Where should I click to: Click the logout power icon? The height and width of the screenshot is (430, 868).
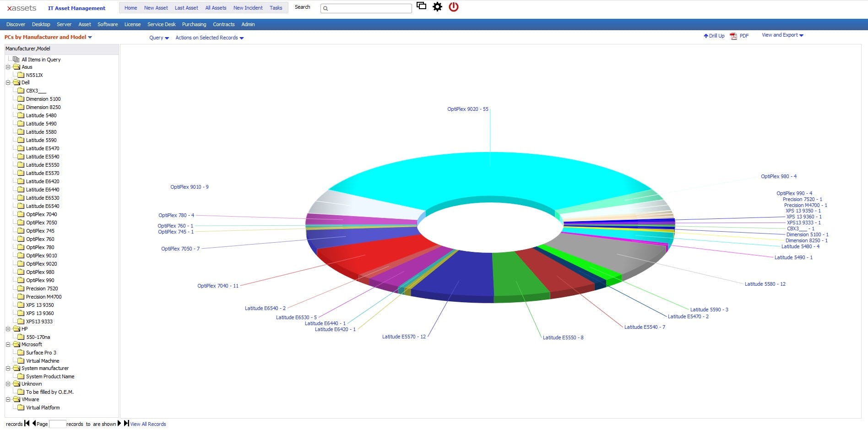tap(454, 7)
